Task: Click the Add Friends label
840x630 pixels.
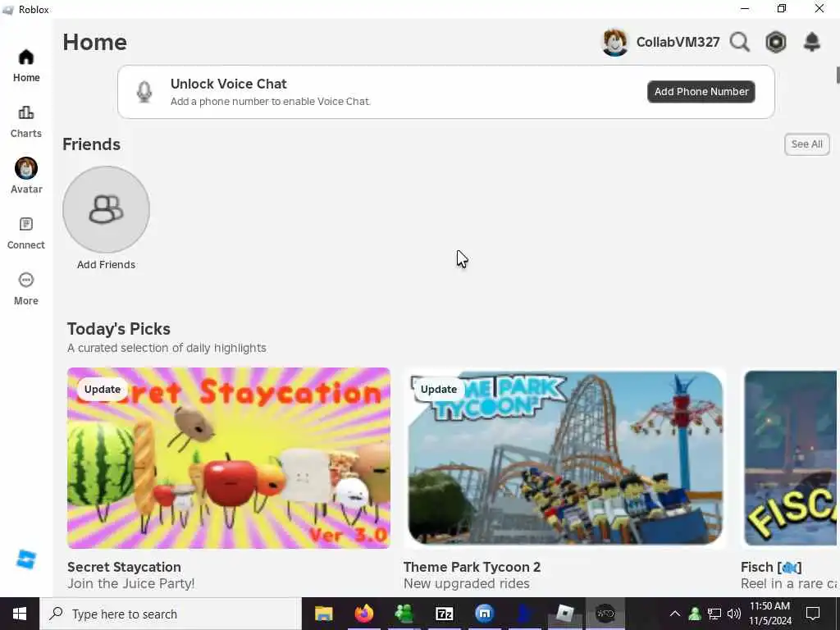Action: (x=106, y=265)
